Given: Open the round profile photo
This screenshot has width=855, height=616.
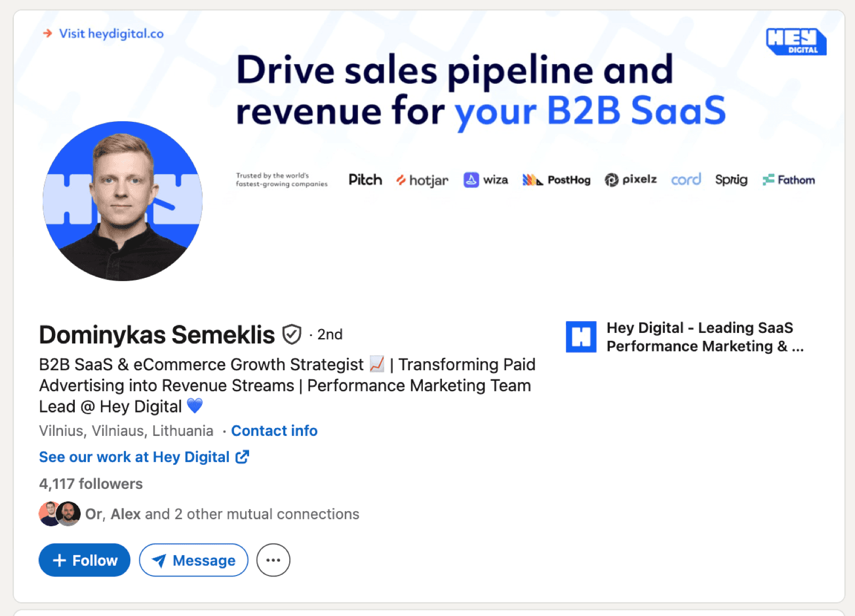Looking at the screenshot, I should click(x=122, y=201).
